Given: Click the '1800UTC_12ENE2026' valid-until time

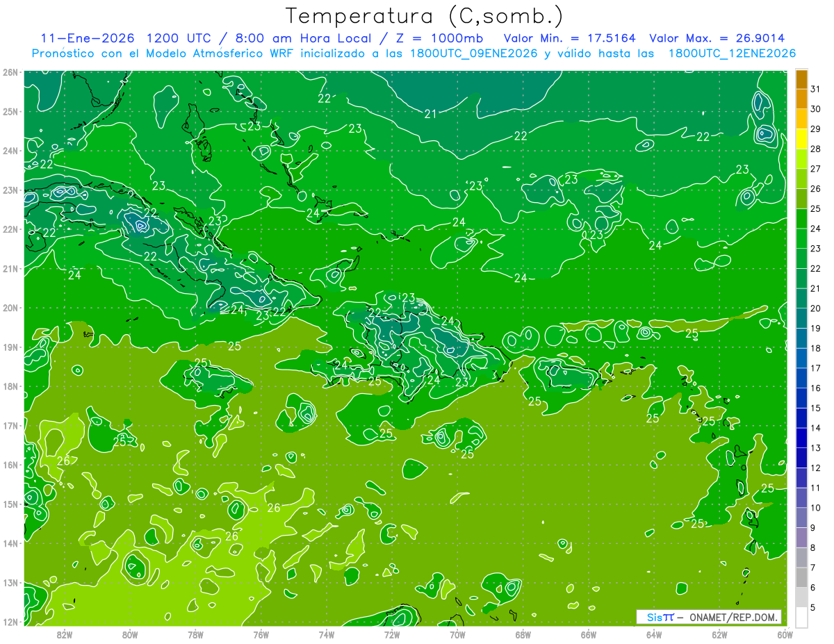Looking at the screenshot, I should point(732,53).
